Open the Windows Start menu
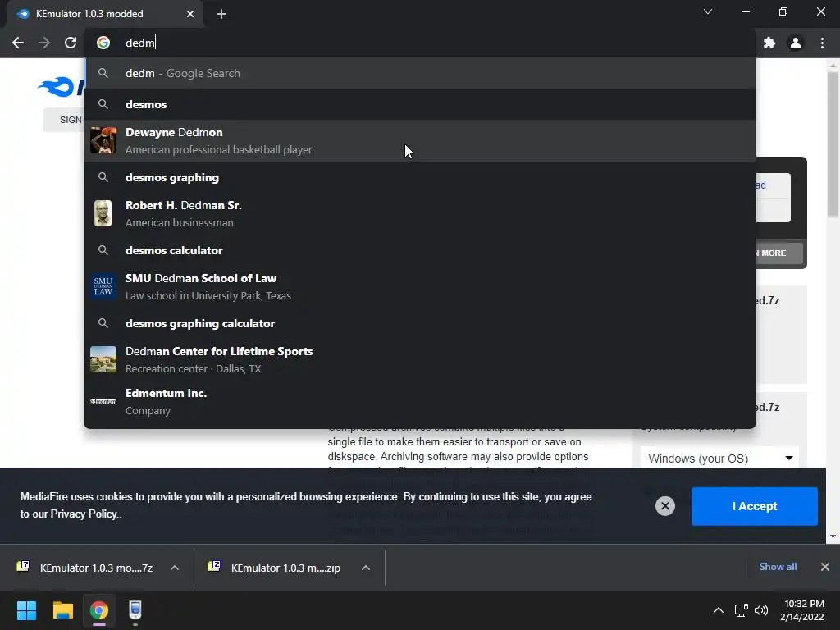The image size is (840, 630). click(26, 610)
